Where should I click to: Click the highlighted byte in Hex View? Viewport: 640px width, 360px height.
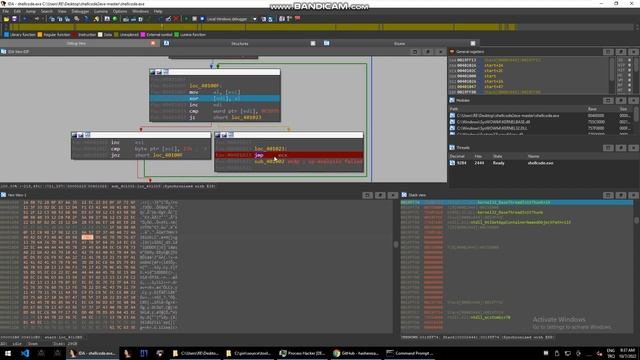[x=87, y=237]
